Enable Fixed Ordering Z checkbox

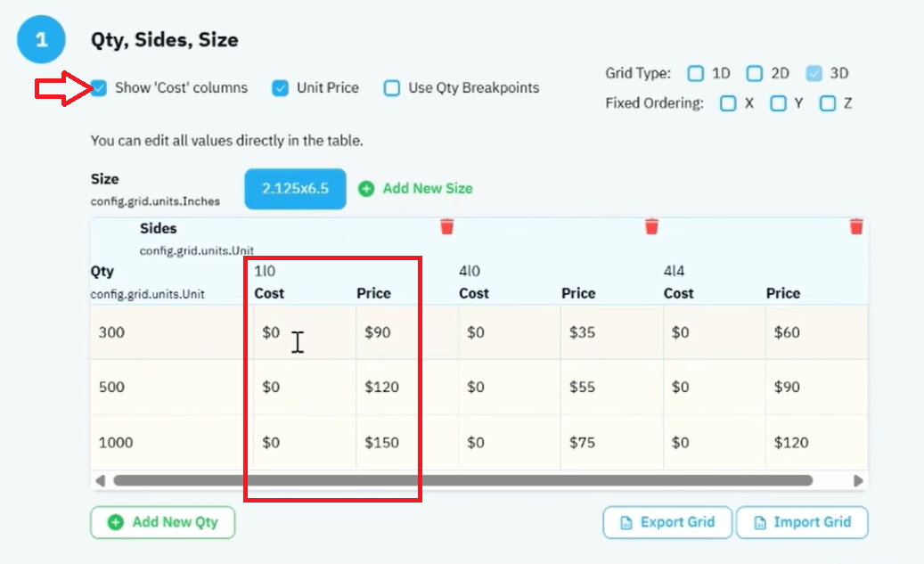coord(828,103)
